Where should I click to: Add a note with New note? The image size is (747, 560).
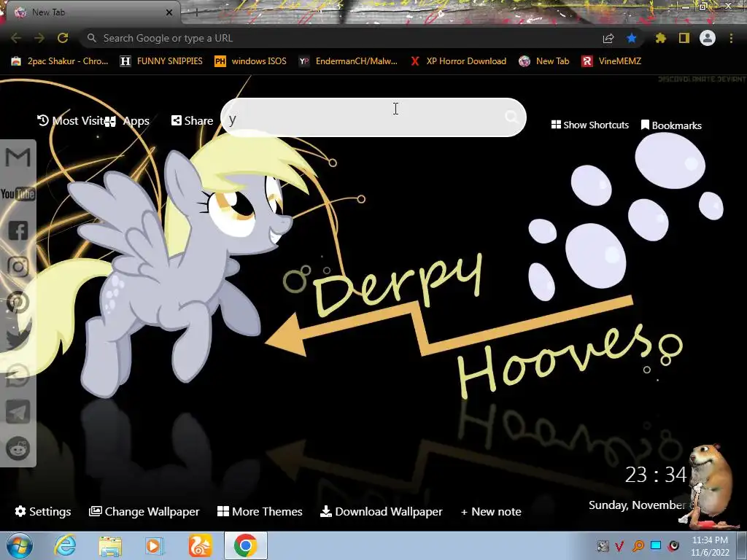point(491,511)
